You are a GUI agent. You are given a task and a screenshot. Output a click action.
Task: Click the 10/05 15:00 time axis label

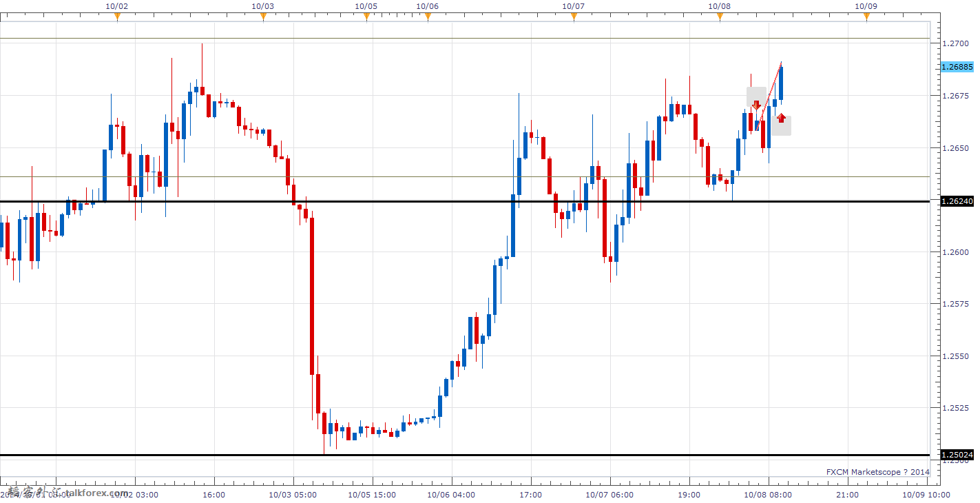tap(372, 494)
